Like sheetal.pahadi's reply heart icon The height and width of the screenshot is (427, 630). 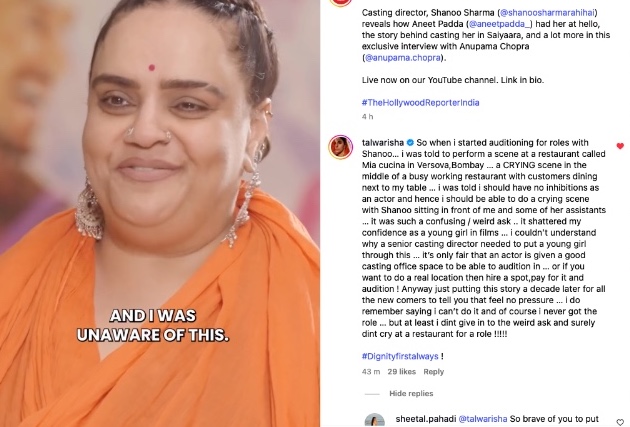pyautogui.click(x=620, y=422)
